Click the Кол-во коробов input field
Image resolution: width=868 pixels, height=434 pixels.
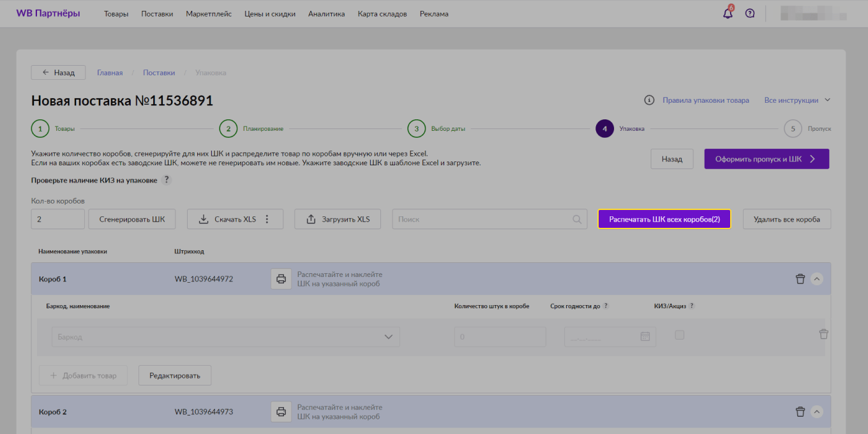point(57,218)
